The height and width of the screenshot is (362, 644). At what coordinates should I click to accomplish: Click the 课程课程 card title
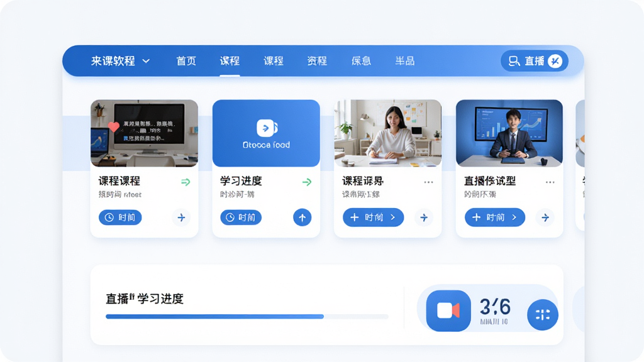[119, 181]
